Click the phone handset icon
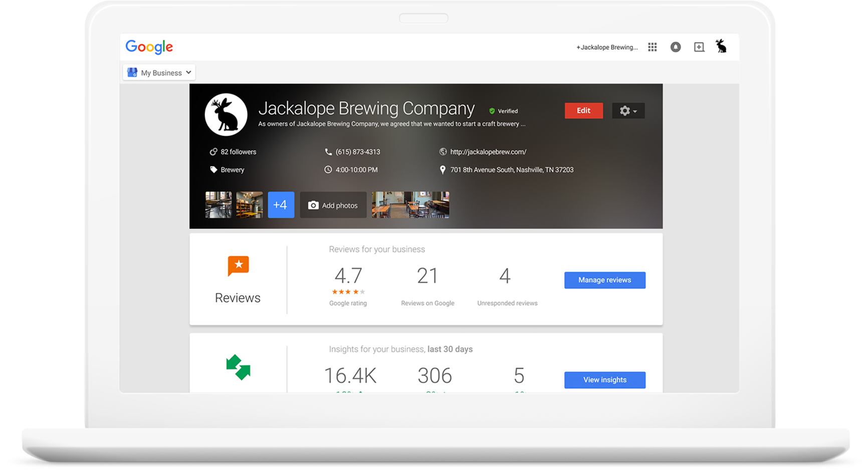 point(328,152)
